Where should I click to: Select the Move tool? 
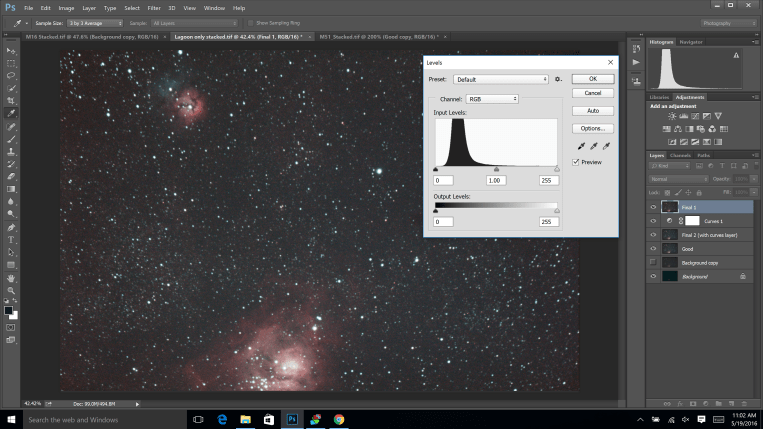tap(11, 51)
